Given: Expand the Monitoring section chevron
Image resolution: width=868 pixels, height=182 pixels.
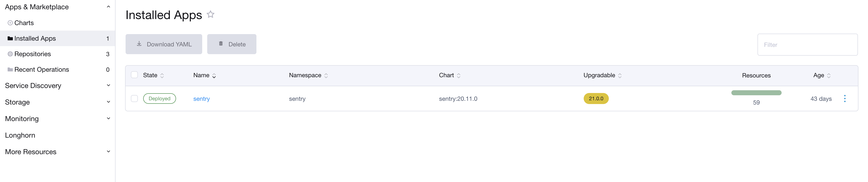Looking at the screenshot, I should coord(108,118).
